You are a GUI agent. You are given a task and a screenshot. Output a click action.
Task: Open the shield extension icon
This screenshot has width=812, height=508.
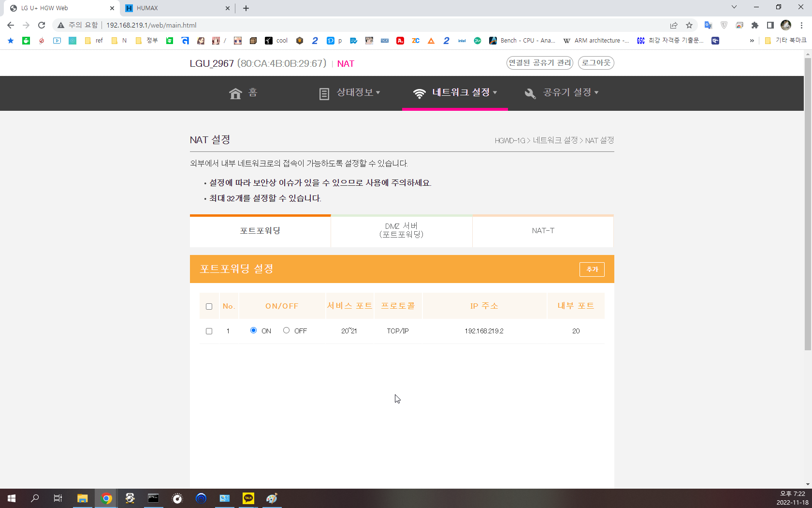724,25
